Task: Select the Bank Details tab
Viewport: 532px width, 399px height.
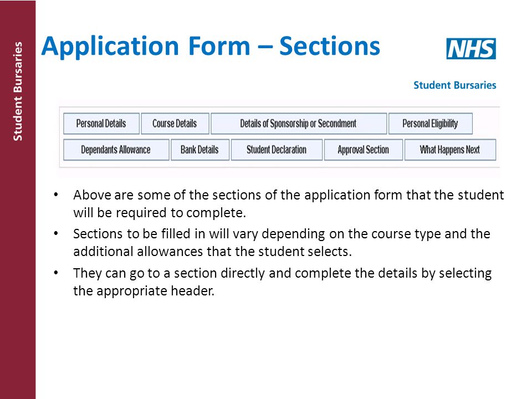Action: pyautogui.click(x=200, y=150)
